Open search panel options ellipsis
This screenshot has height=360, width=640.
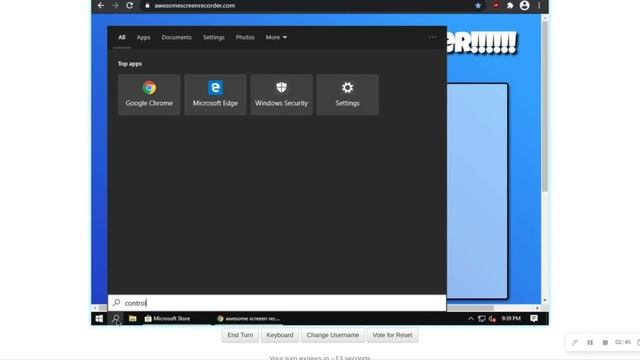pyautogui.click(x=432, y=37)
